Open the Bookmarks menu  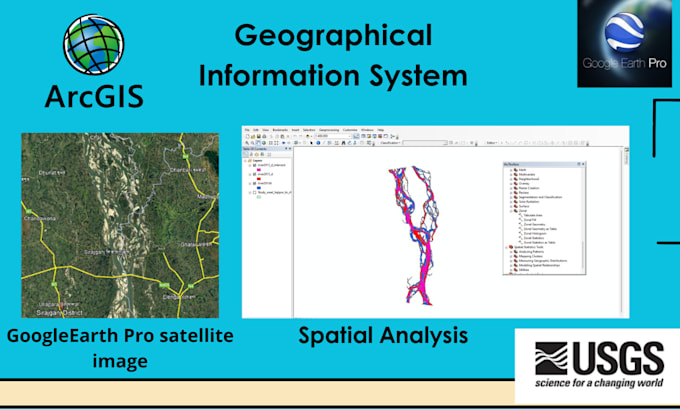pyautogui.click(x=280, y=130)
